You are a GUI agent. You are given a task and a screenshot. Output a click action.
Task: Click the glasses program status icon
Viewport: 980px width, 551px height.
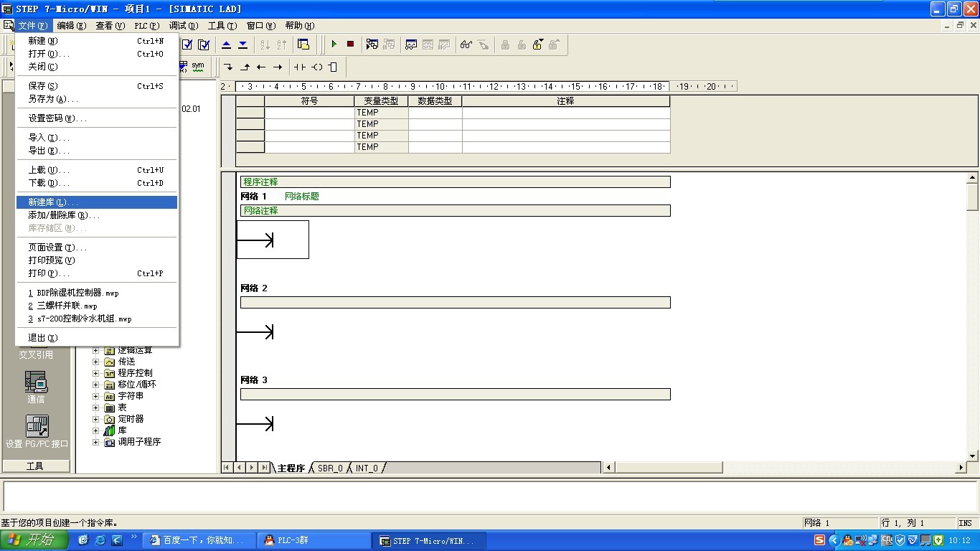click(x=466, y=44)
